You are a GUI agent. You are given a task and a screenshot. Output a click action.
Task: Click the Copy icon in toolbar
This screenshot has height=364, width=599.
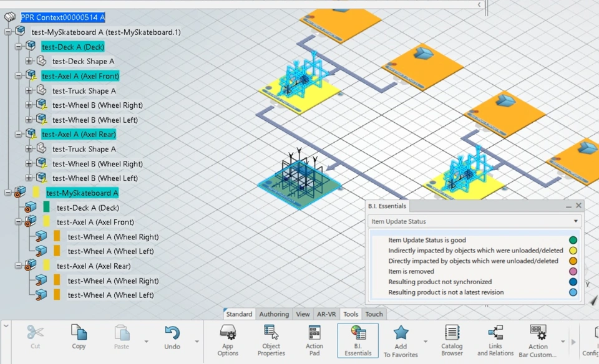(79, 332)
